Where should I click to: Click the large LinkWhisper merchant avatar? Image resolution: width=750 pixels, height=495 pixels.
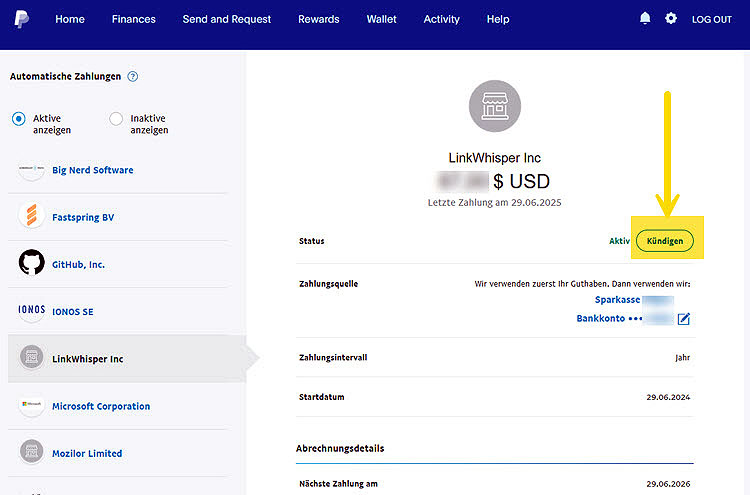[495, 106]
